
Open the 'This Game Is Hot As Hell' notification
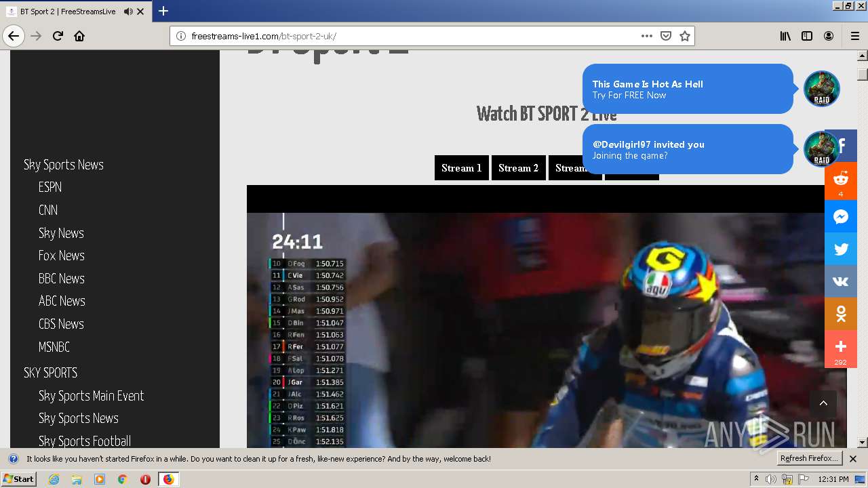(688, 89)
